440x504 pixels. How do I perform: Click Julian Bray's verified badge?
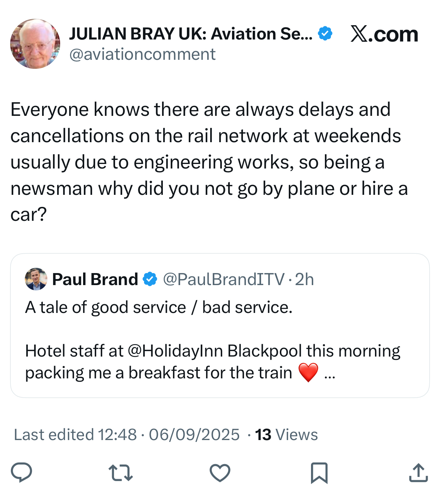click(x=325, y=34)
